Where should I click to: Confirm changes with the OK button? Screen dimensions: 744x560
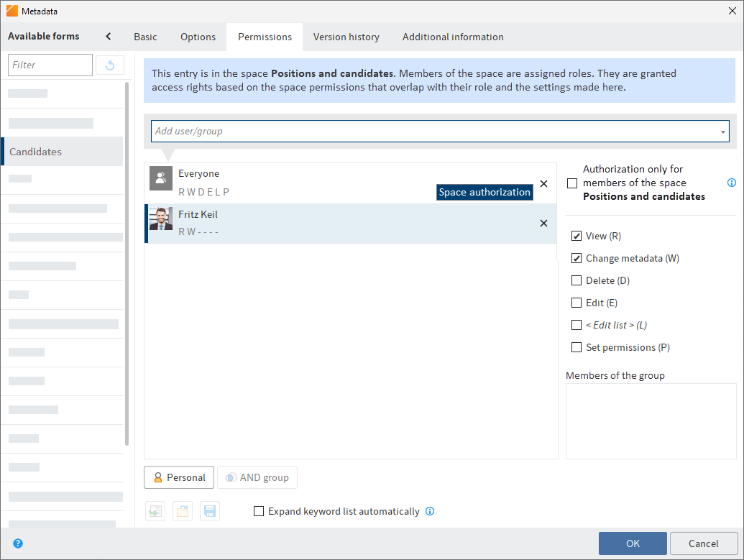tap(632, 543)
